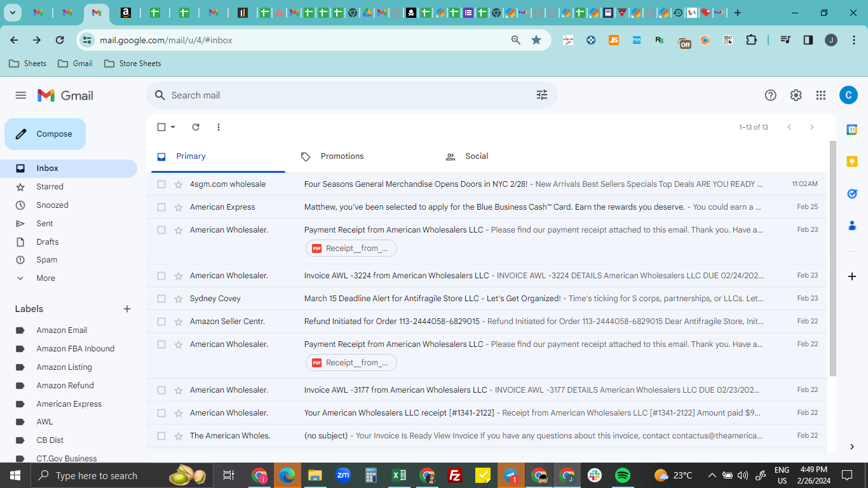Open the Store Sheets bookmark folder
The height and width of the screenshot is (488, 868).
[133, 64]
